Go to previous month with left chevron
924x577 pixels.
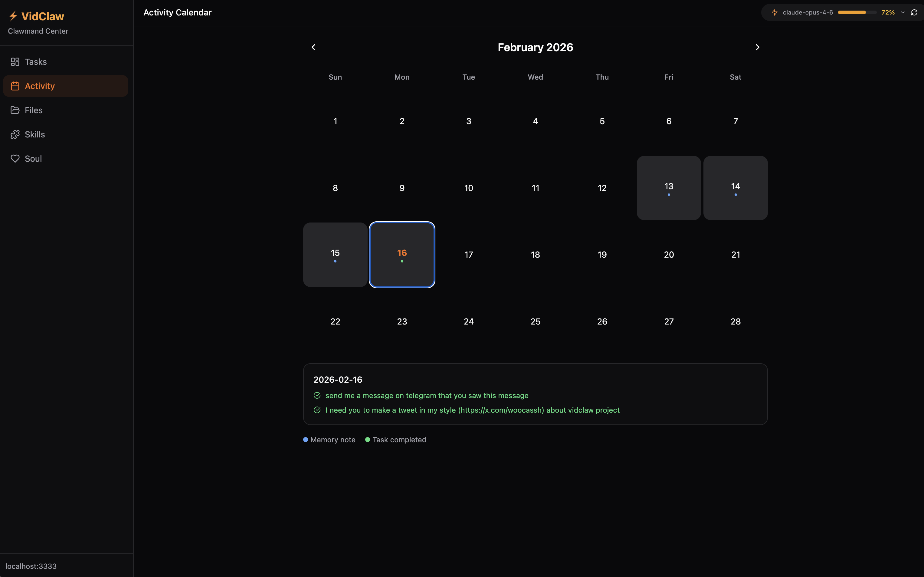point(313,47)
